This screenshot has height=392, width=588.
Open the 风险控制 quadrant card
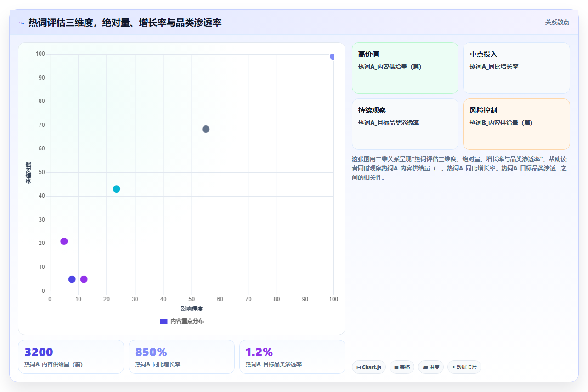[x=516, y=124]
